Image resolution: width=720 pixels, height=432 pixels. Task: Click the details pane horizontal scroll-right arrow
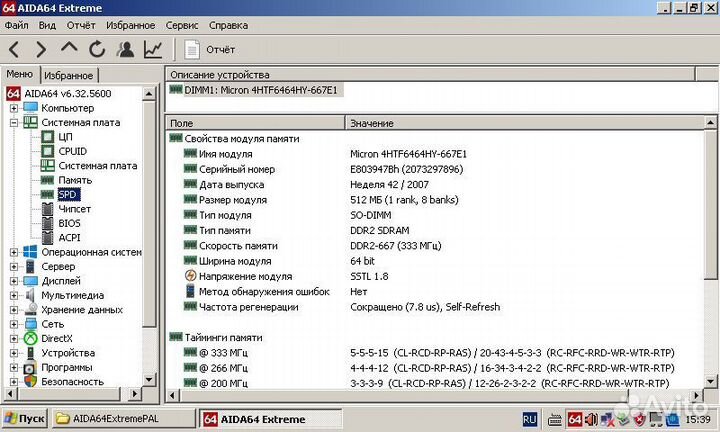697,395
